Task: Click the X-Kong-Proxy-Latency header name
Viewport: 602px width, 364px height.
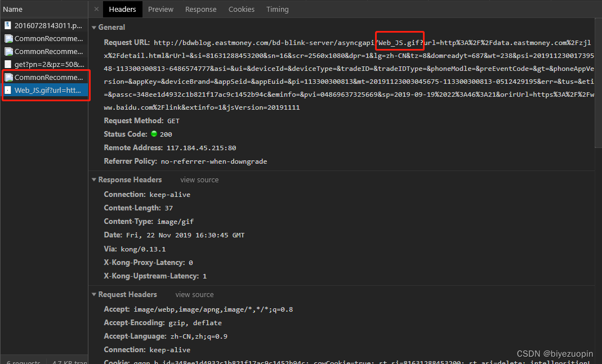Action: click(145, 263)
